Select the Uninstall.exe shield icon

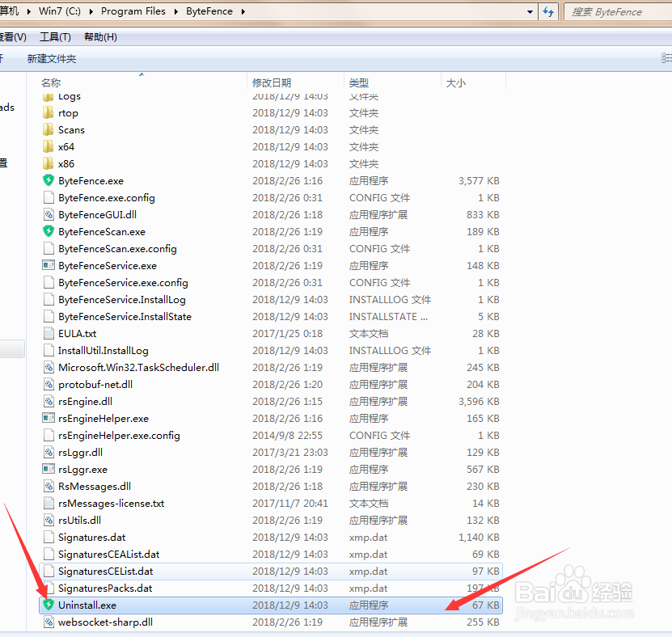point(49,605)
